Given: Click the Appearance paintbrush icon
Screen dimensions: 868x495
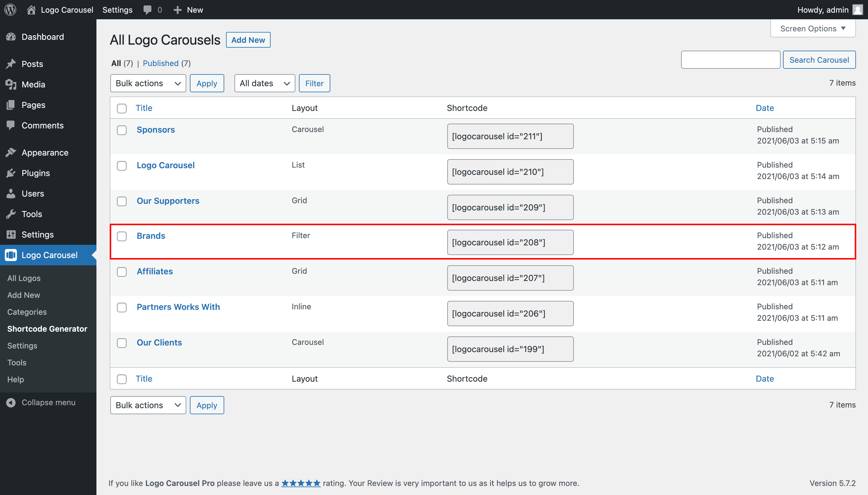Looking at the screenshot, I should click(11, 153).
